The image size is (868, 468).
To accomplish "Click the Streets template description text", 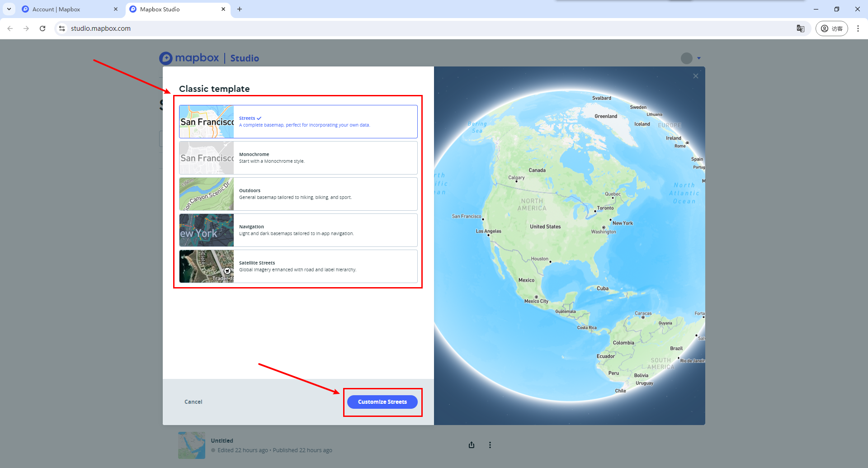I will 305,125.
